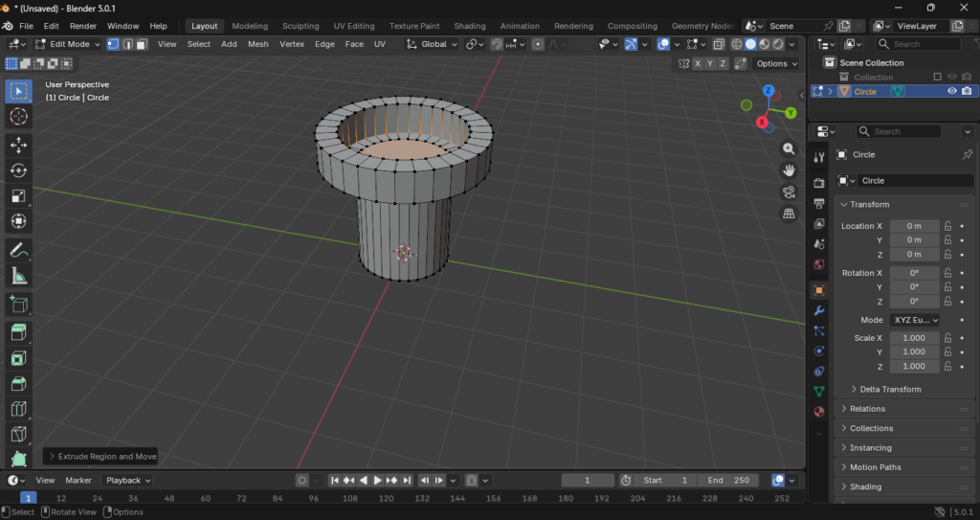980x520 pixels.
Task: Select the Measure tool
Action: click(18, 276)
